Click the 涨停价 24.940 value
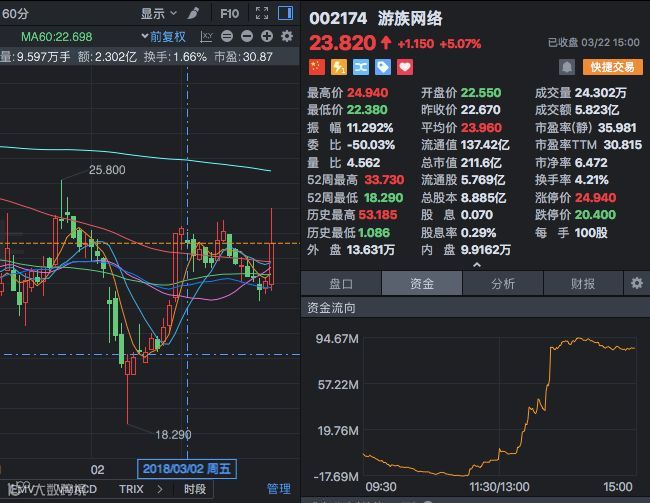650x503 pixels. [x=596, y=197]
